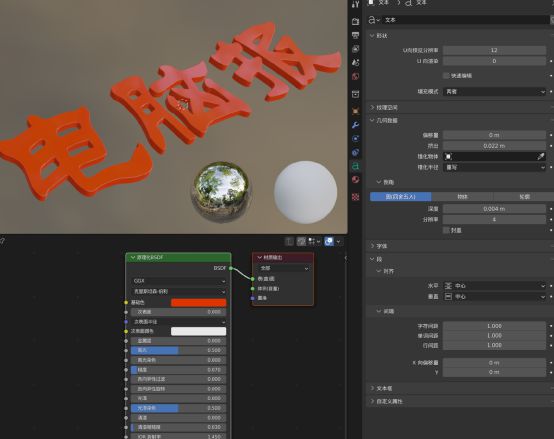Select the Object bevel mode
The image size is (554, 439).
coord(462,197)
